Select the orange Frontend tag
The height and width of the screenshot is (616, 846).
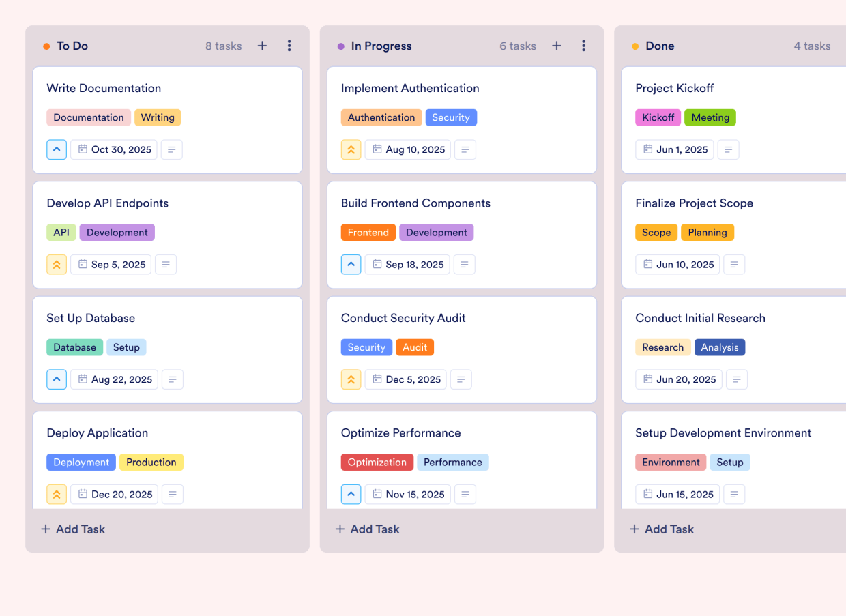368,232
